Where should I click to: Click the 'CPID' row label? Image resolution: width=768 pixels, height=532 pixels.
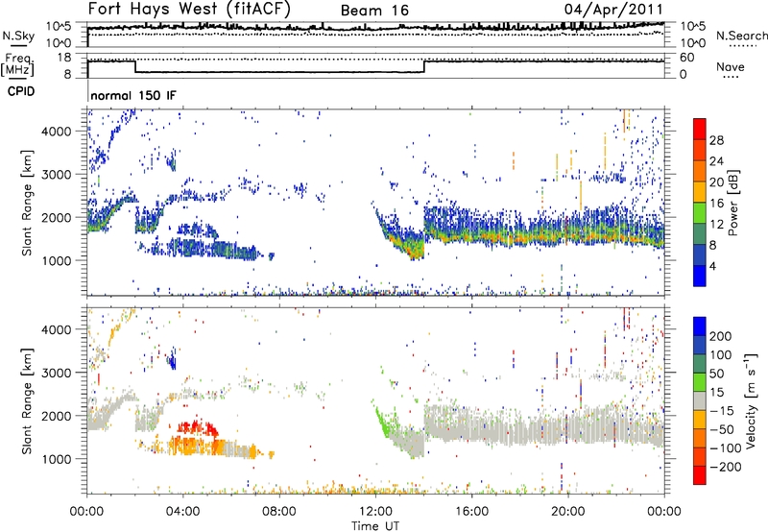click(x=21, y=91)
